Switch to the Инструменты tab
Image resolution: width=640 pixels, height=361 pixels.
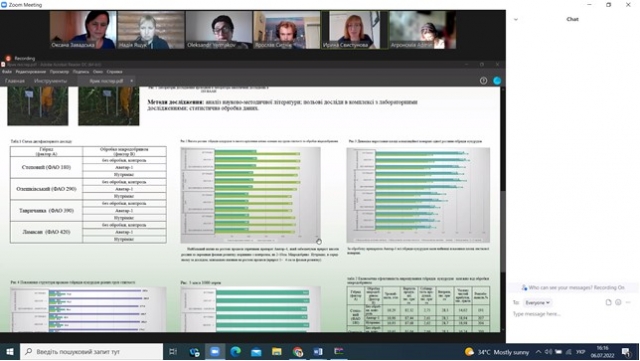(x=50, y=81)
